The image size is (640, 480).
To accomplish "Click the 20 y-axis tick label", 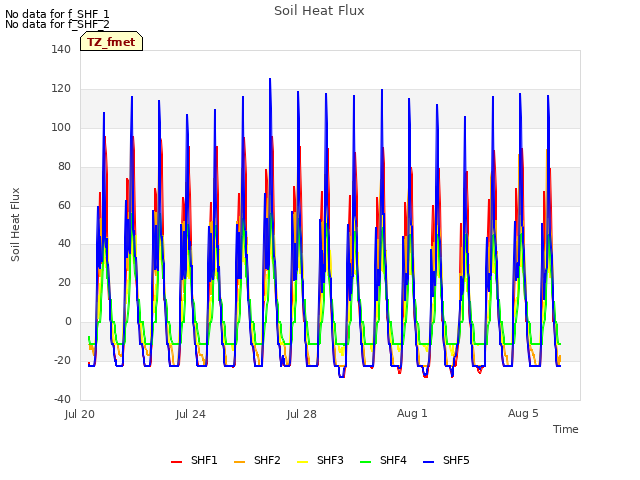I will pos(64,282).
